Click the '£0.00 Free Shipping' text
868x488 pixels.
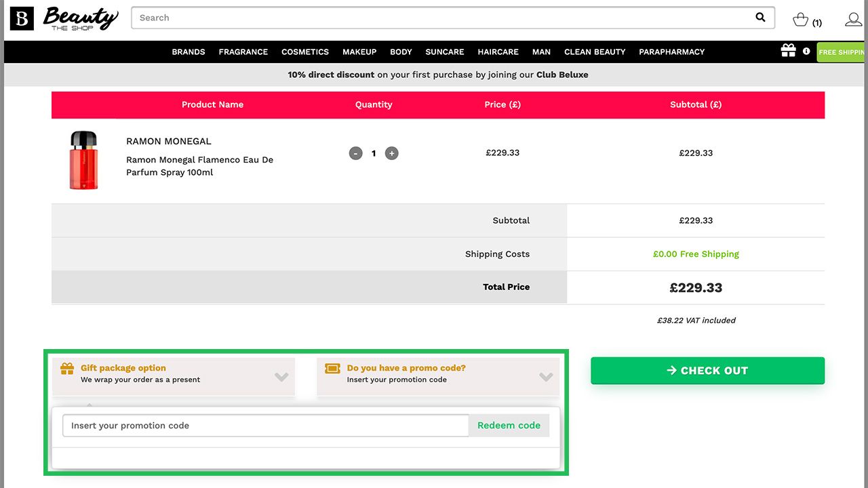(696, 254)
